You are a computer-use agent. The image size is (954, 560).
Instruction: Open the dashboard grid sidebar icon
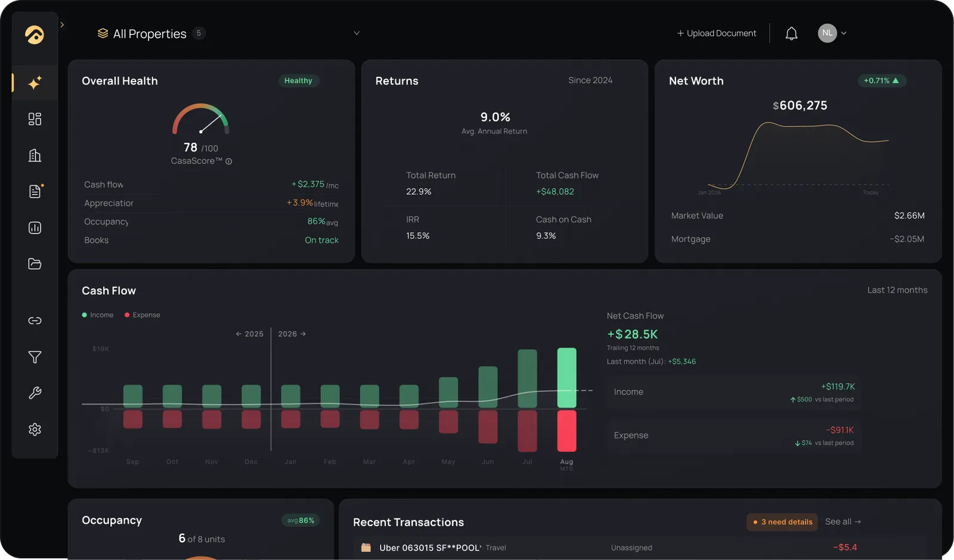pos(35,119)
